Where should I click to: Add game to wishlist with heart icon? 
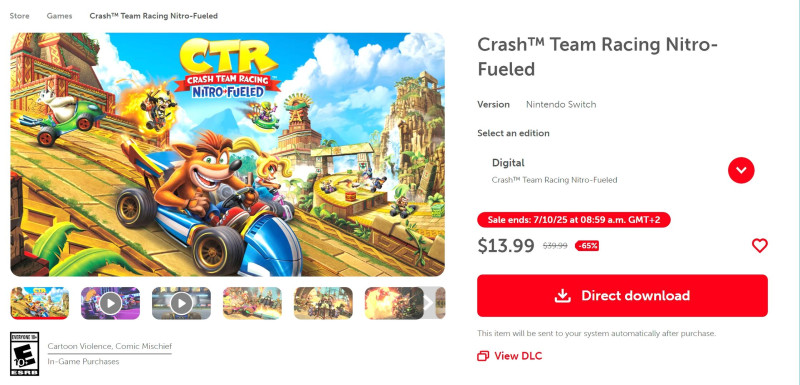point(759,246)
